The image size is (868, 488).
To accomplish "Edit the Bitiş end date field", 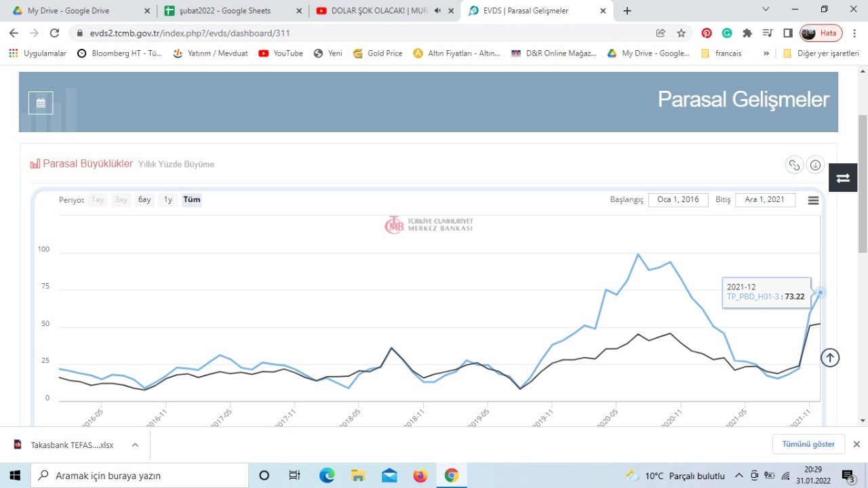I will click(x=765, y=200).
